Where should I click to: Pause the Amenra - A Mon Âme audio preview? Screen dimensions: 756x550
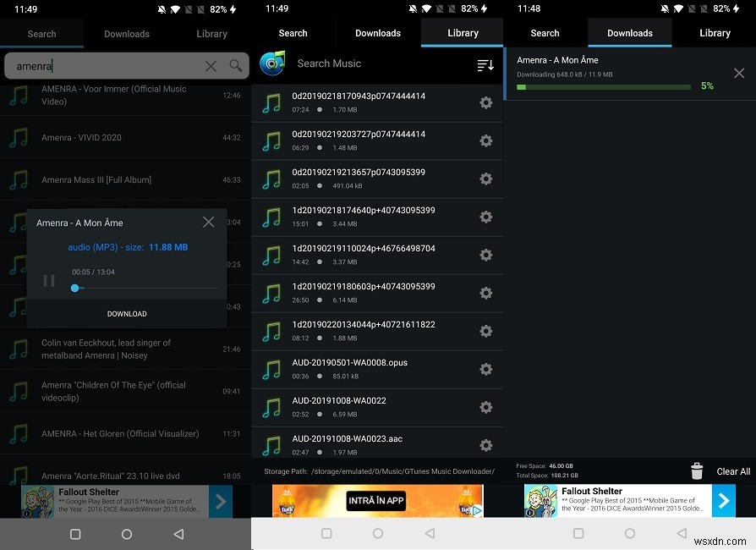pos(48,280)
